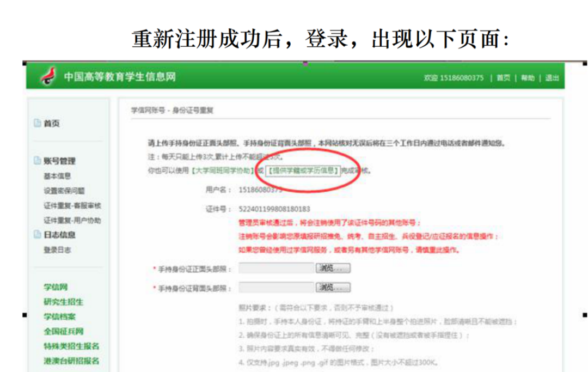Click the icon next to 日志信息

[37, 234]
